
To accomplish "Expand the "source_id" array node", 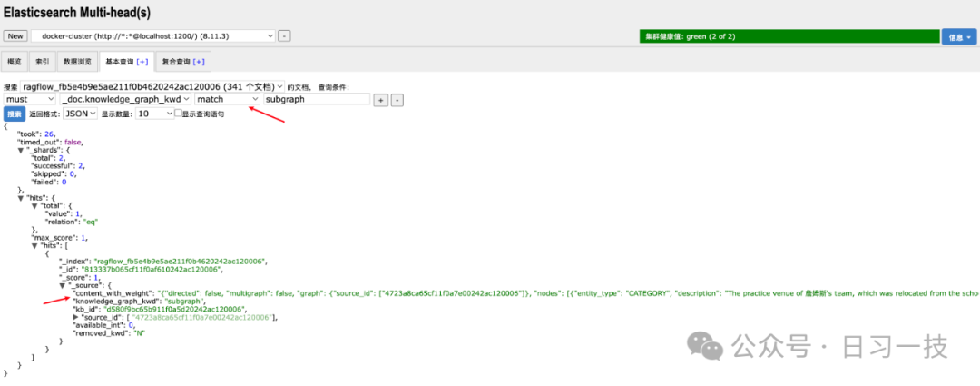I will coord(75,317).
